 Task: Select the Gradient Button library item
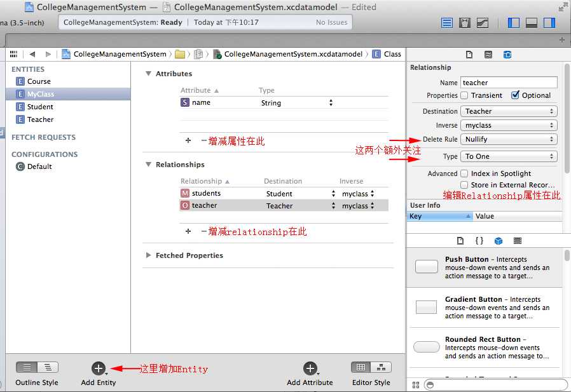(x=485, y=308)
